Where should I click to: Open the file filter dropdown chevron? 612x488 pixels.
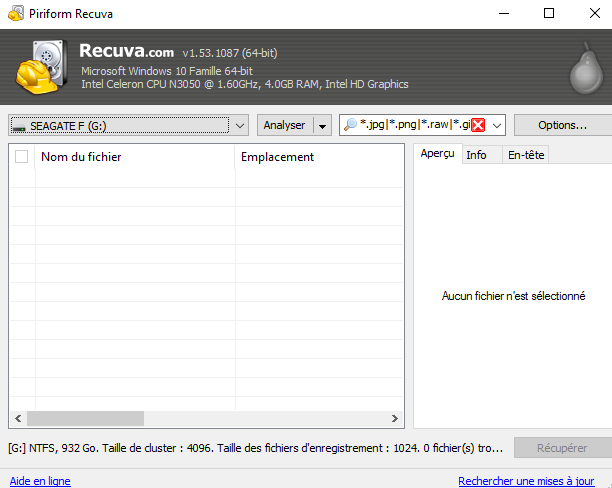tap(497, 126)
